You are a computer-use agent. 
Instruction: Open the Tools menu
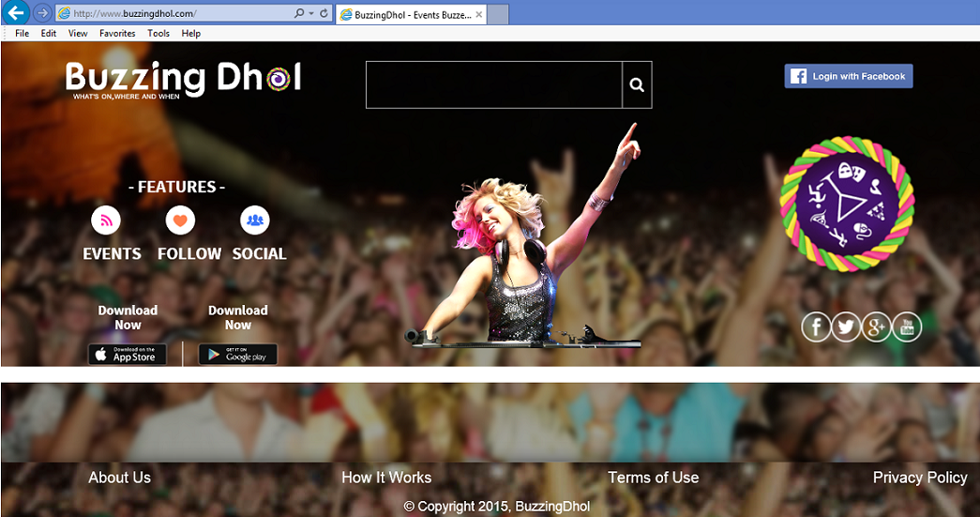158,33
